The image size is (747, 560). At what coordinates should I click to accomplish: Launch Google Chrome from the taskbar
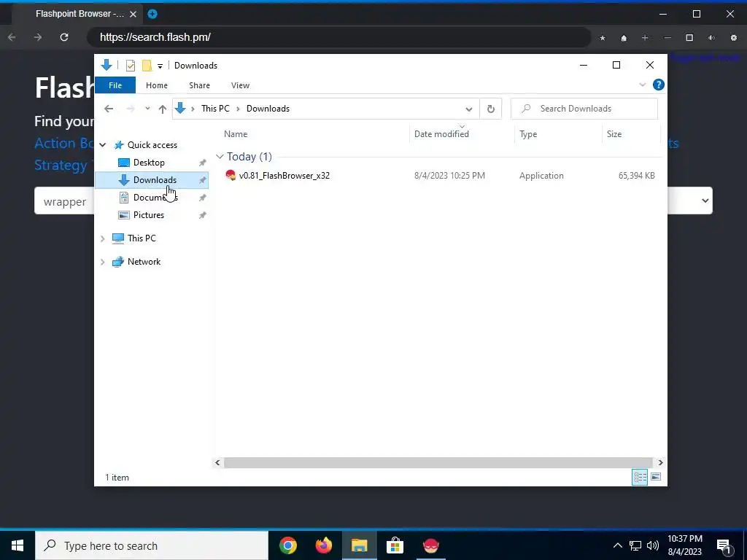287,545
